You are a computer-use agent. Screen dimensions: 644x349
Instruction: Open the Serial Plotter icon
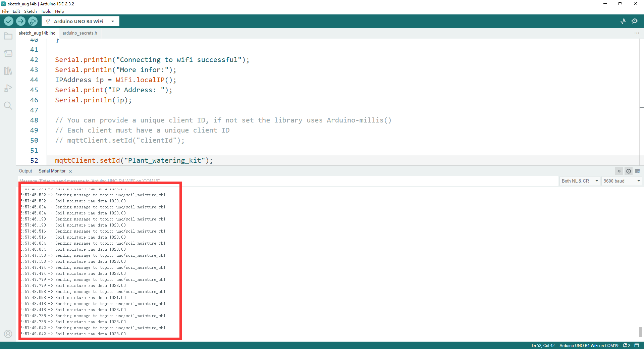(623, 21)
